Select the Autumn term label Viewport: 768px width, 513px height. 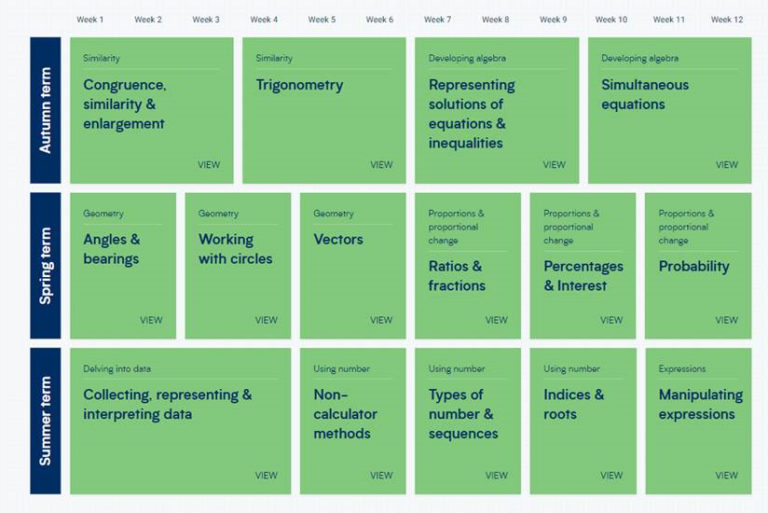coord(46,111)
